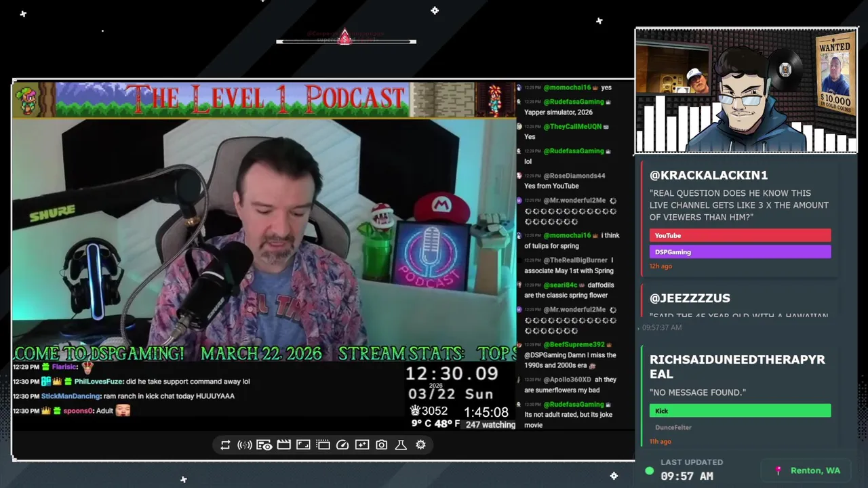Click the loop arrows icon in video toolbar
Viewport: 868px width, 488px height.
[x=225, y=445]
